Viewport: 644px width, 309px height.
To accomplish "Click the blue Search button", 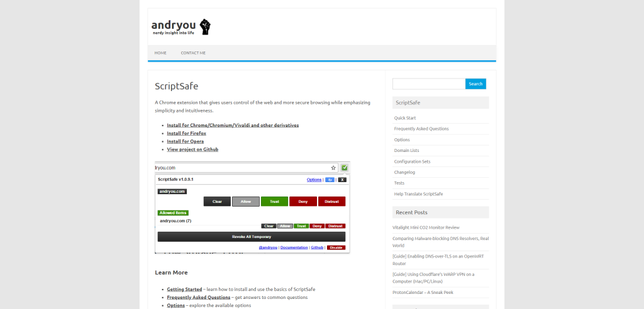I will point(475,84).
